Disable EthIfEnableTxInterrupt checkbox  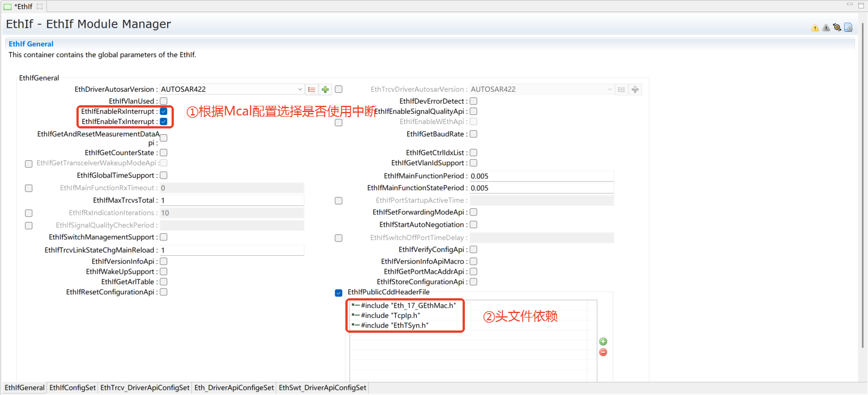click(163, 122)
